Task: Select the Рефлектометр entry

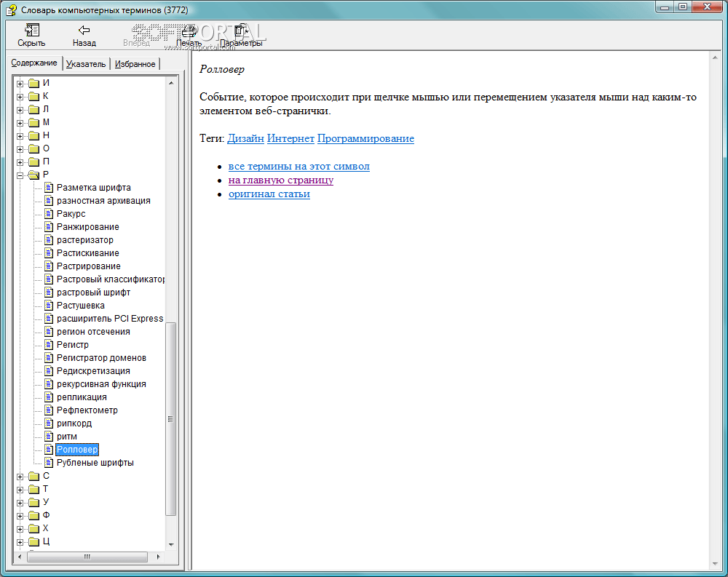Action: pyautogui.click(x=87, y=410)
